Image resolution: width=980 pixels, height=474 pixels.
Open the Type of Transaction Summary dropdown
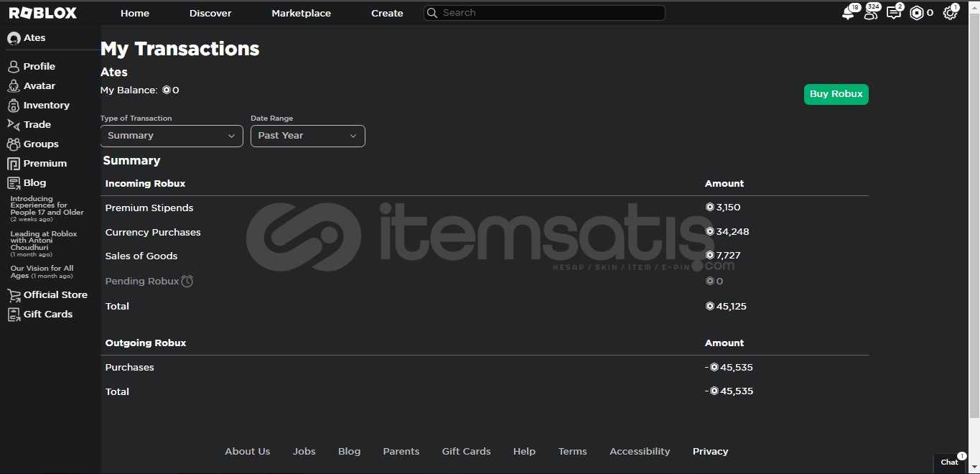click(172, 136)
